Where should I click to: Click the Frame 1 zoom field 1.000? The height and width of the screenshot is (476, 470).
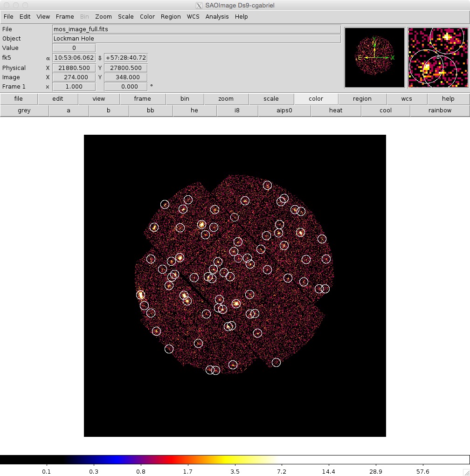[74, 87]
